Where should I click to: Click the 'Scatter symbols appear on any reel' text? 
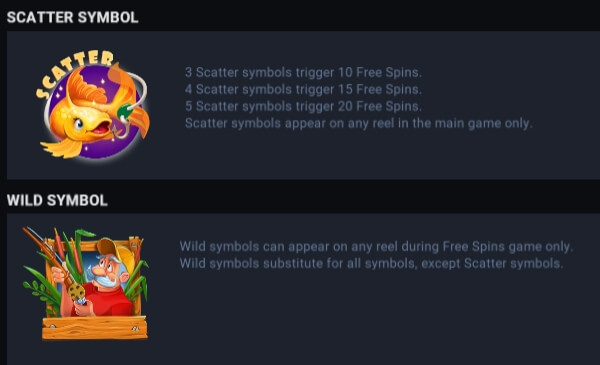(x=359, y=123)
